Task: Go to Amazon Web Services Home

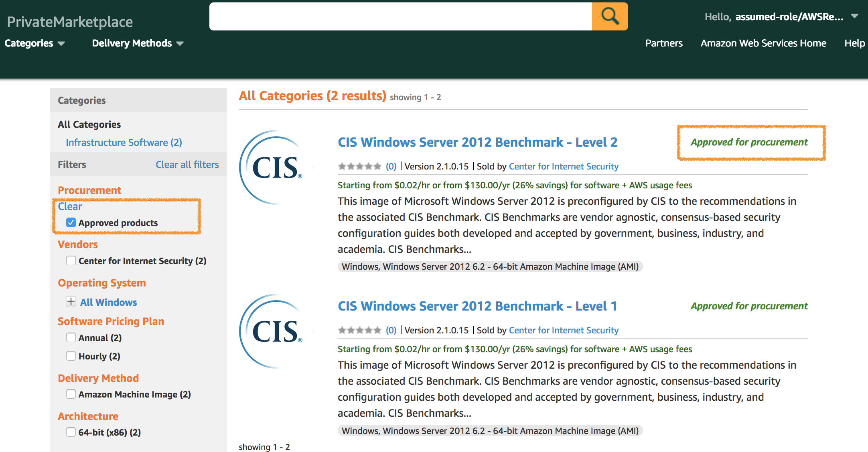Action: [x=763, y=43]
